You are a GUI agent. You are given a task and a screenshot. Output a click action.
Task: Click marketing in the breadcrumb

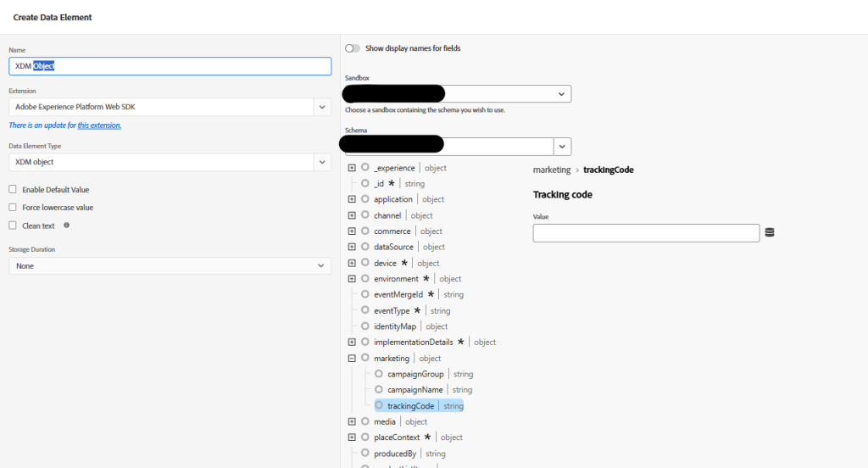click(551, 170)
